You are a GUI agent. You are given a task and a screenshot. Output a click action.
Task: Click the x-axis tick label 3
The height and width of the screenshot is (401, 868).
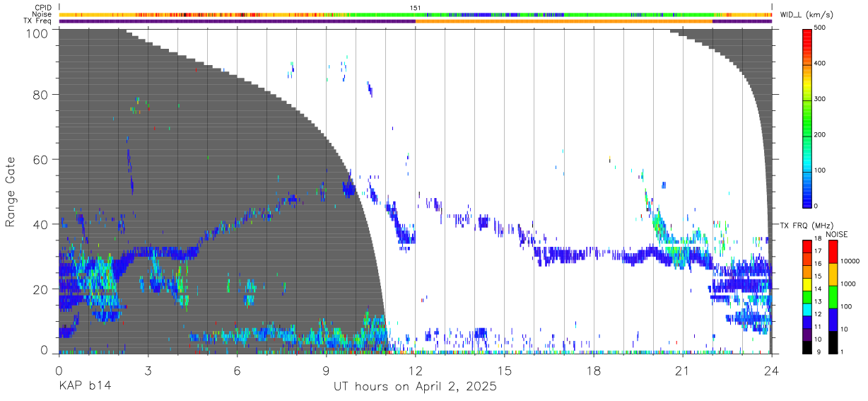(148, 370)
